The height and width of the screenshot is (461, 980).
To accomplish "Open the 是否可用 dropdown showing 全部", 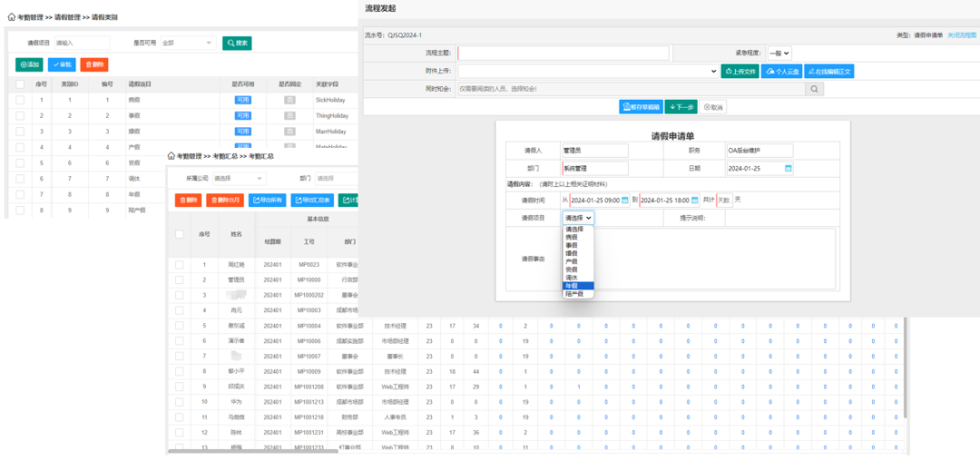I will 188,43.
